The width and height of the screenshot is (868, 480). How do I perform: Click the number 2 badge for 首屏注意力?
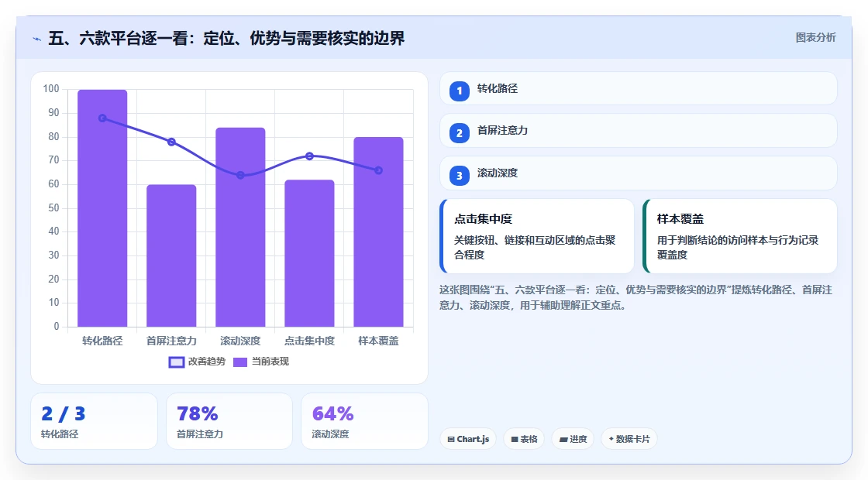coord(459,132)
